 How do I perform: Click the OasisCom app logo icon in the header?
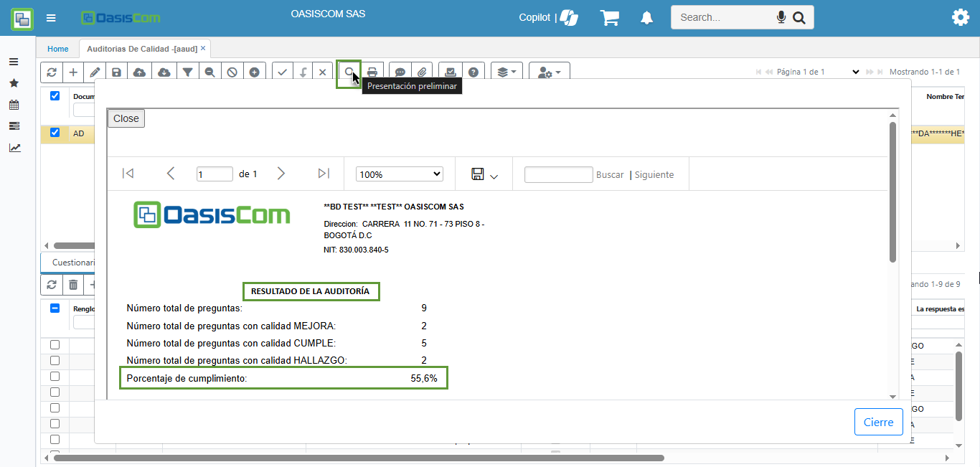(22, 19)
